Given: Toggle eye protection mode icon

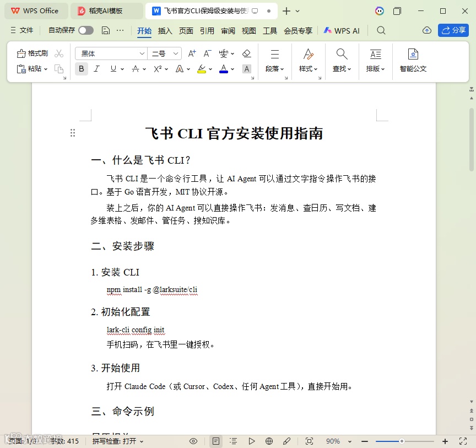Looking at the screenshot, I should [x=193, y=441].
